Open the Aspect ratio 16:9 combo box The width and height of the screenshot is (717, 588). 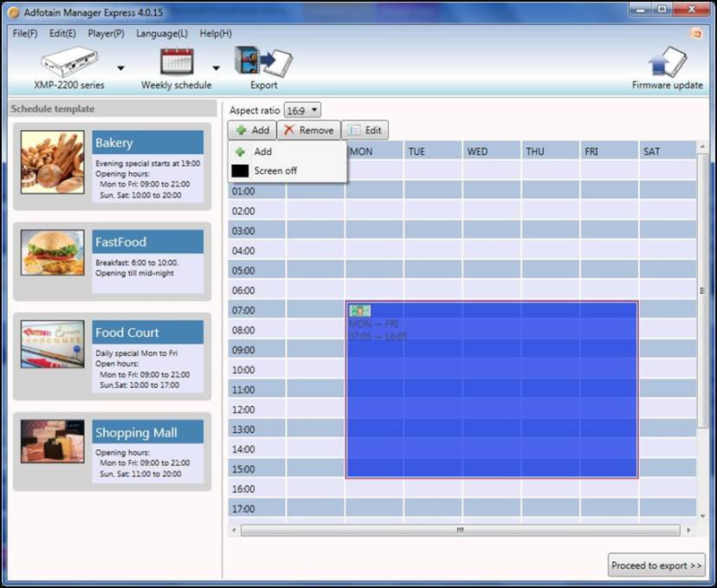click(x=302, y=110)
